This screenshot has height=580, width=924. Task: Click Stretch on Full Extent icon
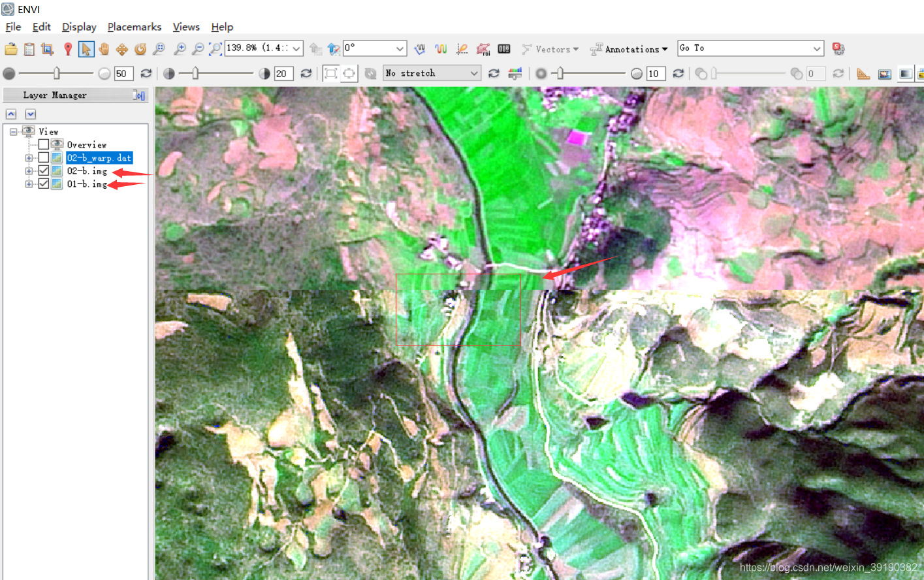point(331,73)
